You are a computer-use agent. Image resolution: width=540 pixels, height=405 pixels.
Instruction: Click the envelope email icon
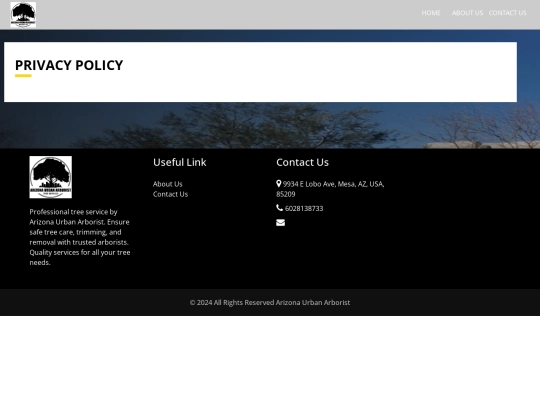[x=280, y=223]
